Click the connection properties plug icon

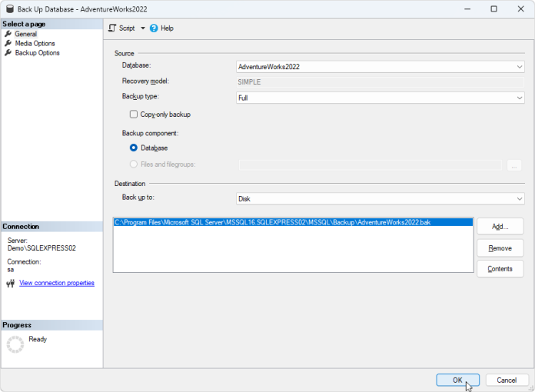click(x=11, y=283)
